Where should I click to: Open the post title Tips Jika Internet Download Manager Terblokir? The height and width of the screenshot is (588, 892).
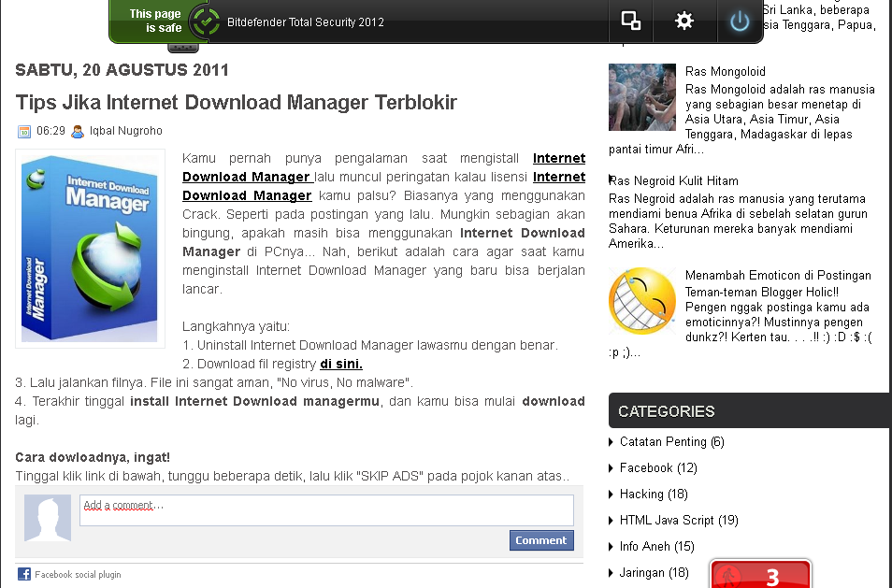click(236, 102)
